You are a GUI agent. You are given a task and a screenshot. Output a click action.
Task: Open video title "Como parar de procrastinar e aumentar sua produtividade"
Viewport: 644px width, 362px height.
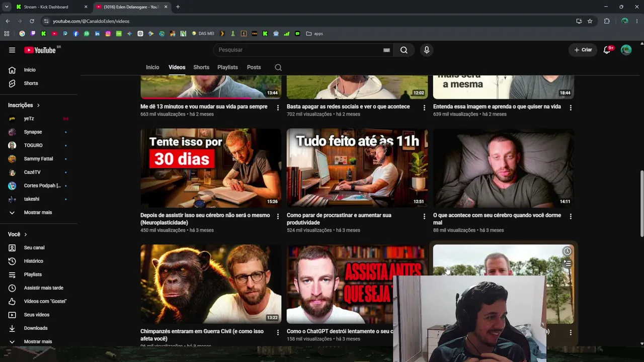[x=339, y=219]
